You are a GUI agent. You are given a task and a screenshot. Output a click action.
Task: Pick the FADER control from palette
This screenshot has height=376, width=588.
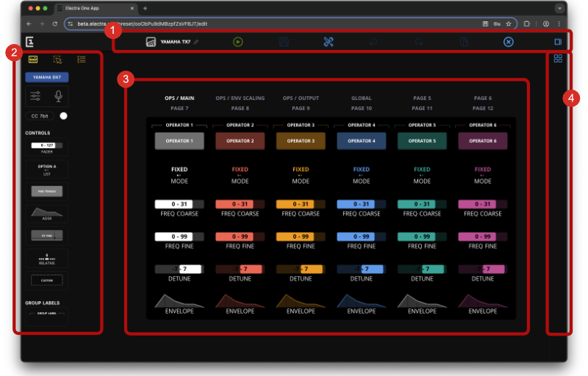[47, 148]
